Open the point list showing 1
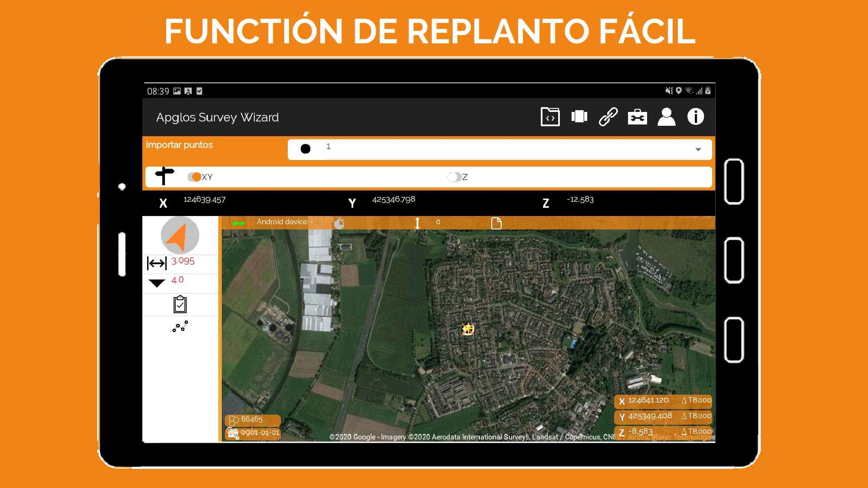This screenshot has height=488, width=868. (x=500, y=149)
